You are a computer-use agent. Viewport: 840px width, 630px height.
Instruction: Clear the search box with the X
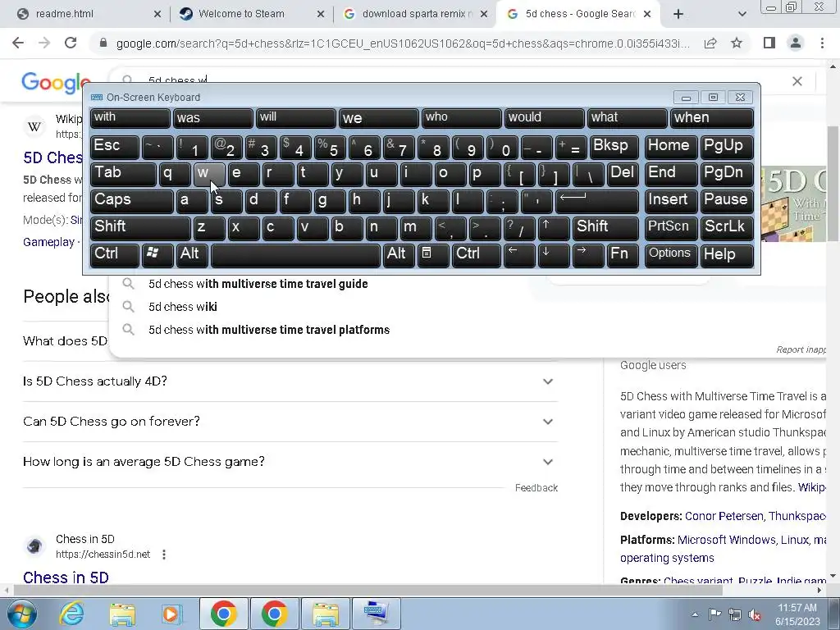pyautogui.click(x=797, y=81)
